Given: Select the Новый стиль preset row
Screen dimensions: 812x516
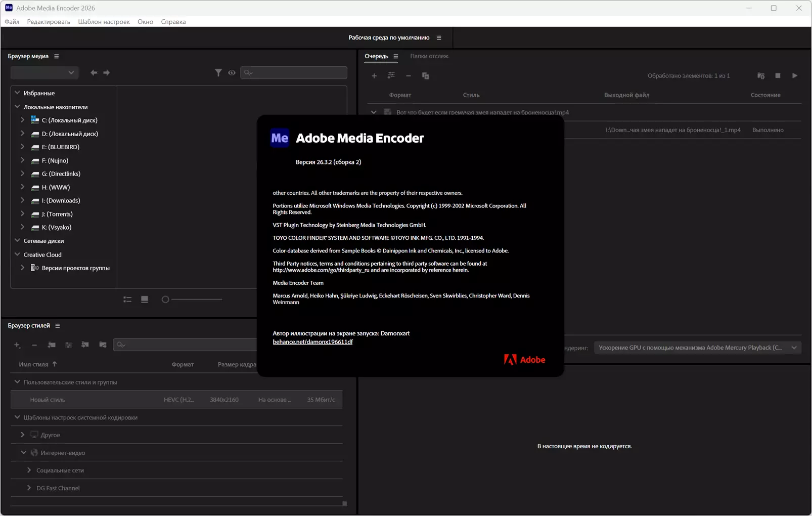Looking at the screenshot, I should pos(176,400).
